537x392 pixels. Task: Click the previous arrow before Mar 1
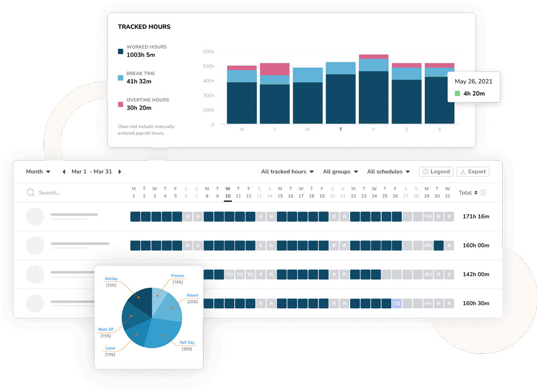[x=64, y=172]
